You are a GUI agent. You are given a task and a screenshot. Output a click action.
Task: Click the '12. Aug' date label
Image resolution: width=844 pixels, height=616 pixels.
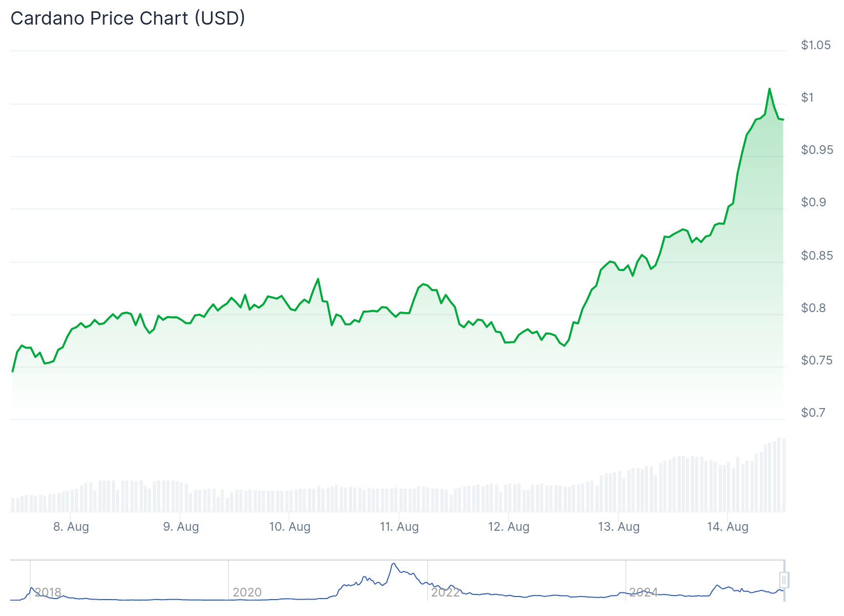pos(509,527)
